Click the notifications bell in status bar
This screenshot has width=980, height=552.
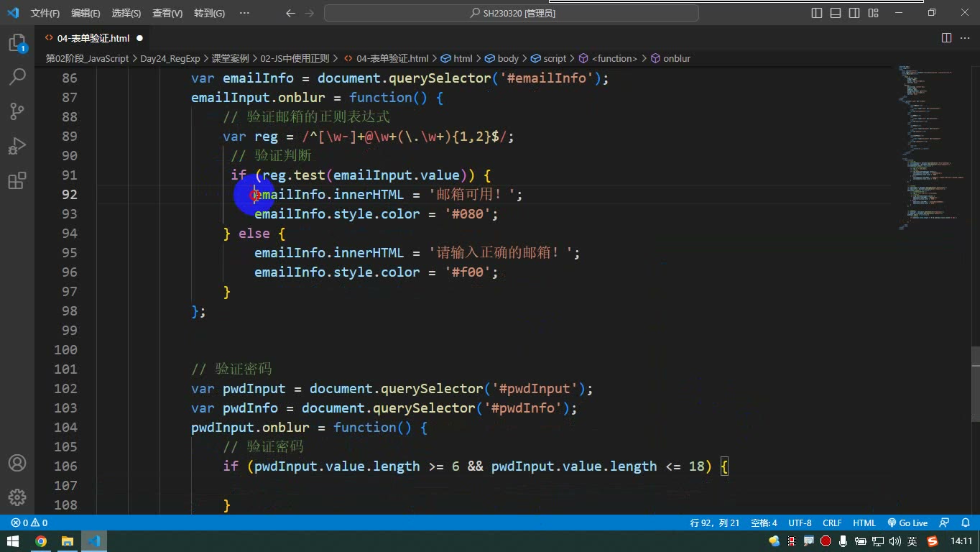[965, 523]
